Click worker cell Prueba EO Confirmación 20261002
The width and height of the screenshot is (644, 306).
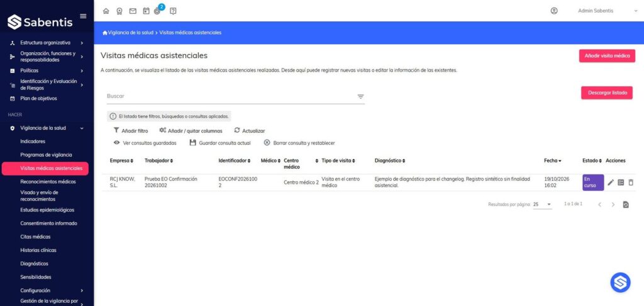171,182
